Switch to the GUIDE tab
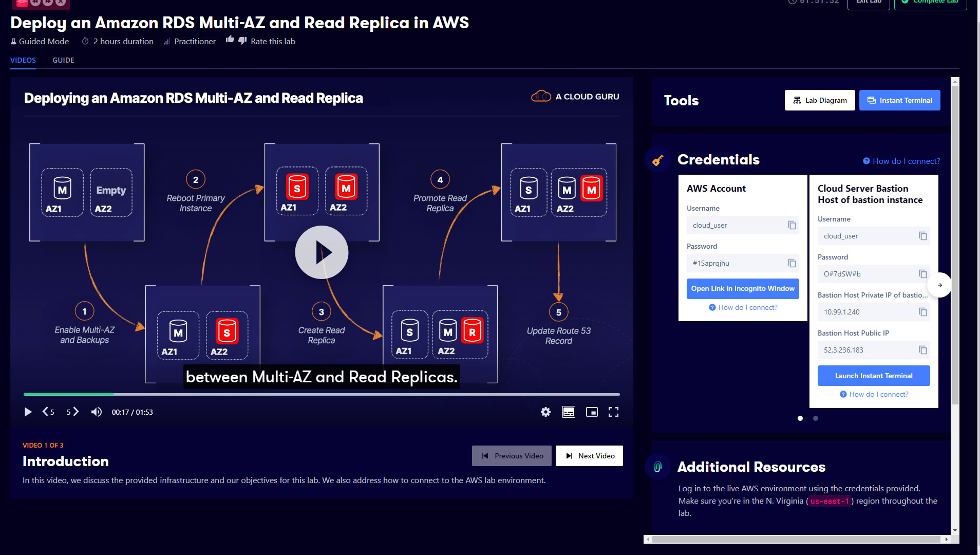The image size is (980, 555). tap(63, 60)
